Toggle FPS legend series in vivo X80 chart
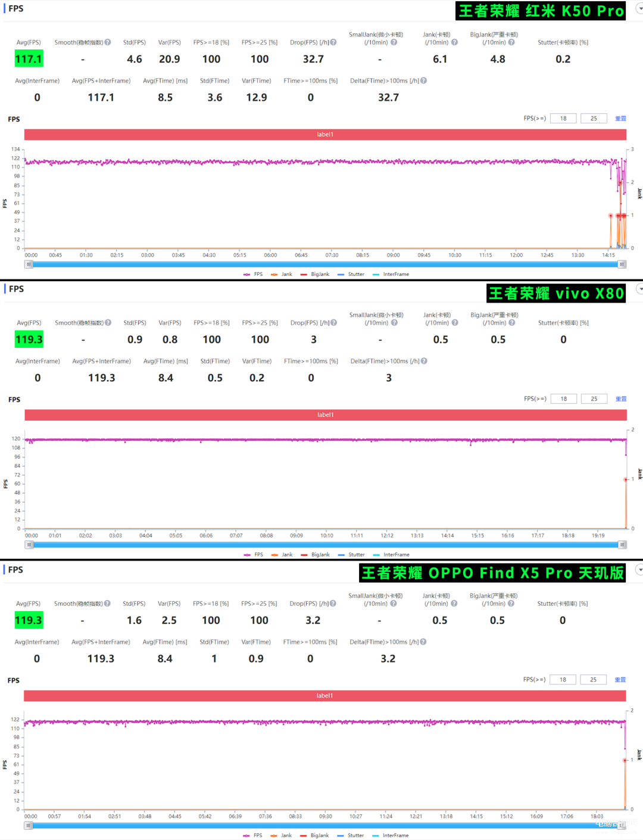Viewport: 643px width, 840px height. (253, 555)
